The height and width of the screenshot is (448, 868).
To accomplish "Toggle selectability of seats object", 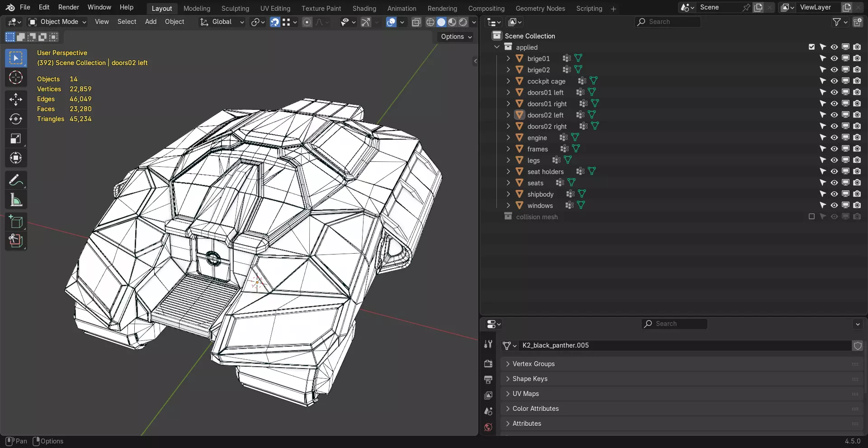I will pyautogui.click(x=823, y=183).
